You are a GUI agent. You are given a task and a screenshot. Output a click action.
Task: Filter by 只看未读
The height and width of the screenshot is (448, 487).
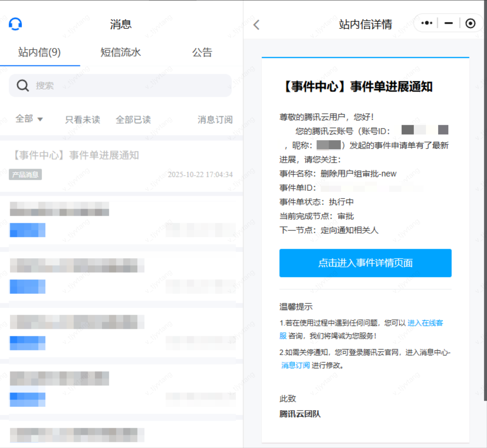pyautogui.click(x=83, y=119)
